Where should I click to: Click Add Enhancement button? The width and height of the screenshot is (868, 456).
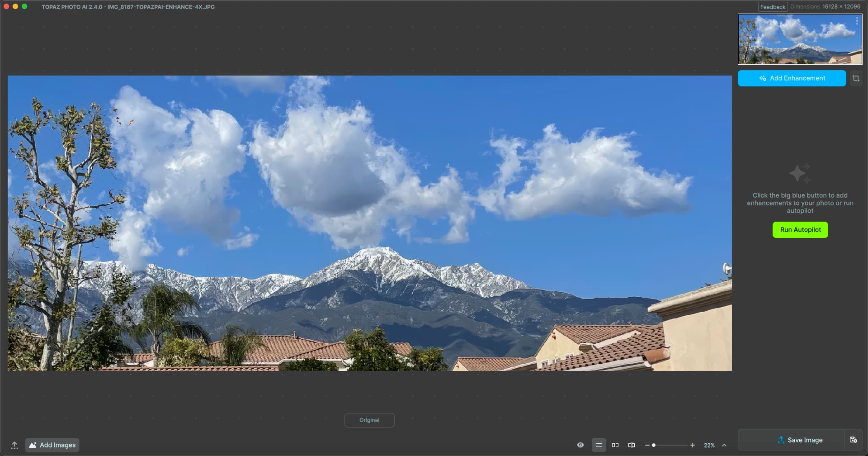coord(792,78)
